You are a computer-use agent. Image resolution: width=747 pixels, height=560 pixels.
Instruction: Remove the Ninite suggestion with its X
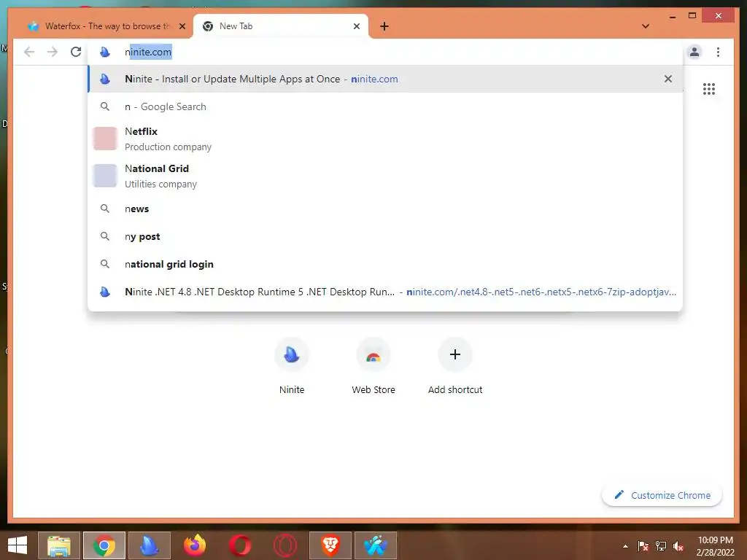click(668, 79)
